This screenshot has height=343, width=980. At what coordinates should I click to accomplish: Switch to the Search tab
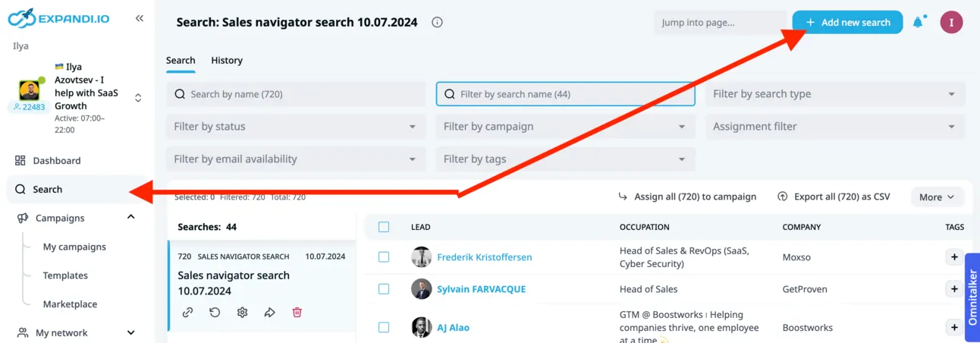click(181, 61)
